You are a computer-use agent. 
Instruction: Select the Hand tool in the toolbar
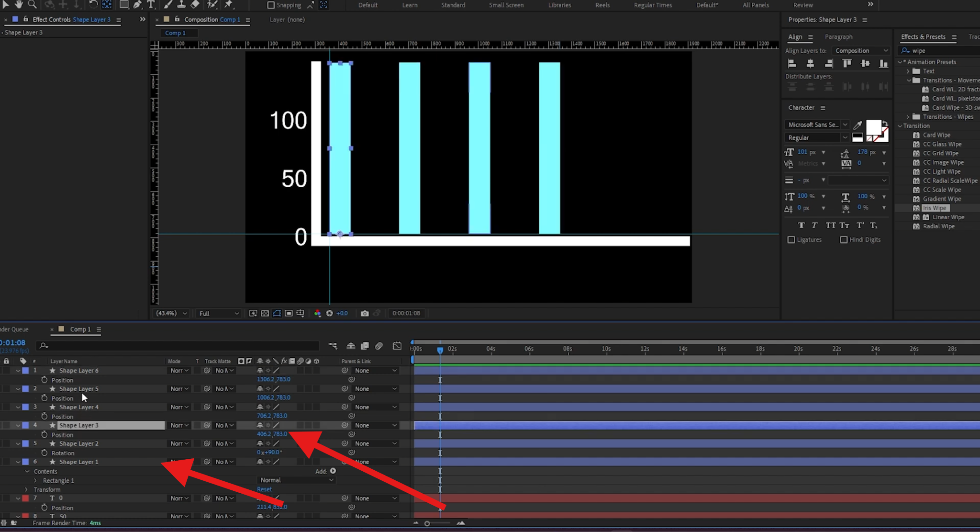[19, 5]
